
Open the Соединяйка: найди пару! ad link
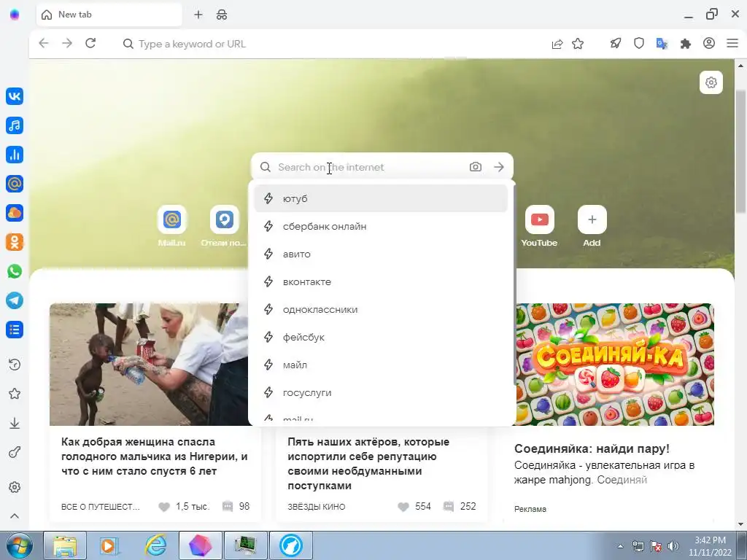[592, 448]
